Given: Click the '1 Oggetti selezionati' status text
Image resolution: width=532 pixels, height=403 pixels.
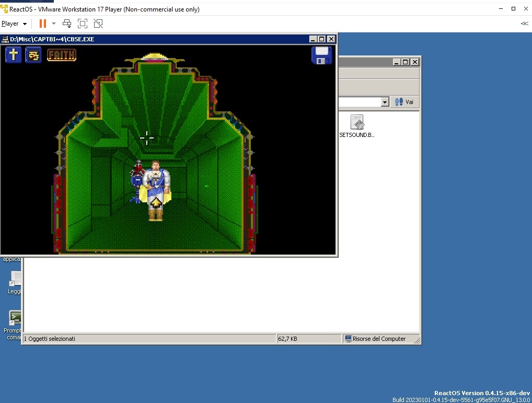Looking at the screenshot, I should coord(50,339).
